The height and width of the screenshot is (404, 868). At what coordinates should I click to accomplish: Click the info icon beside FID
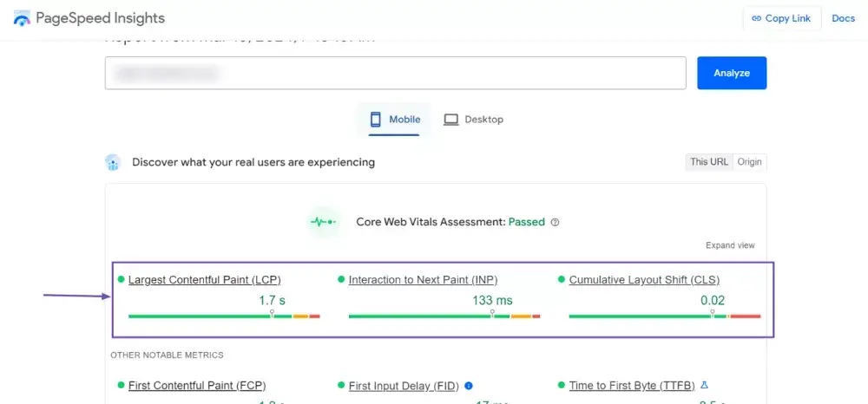(469, 386)
